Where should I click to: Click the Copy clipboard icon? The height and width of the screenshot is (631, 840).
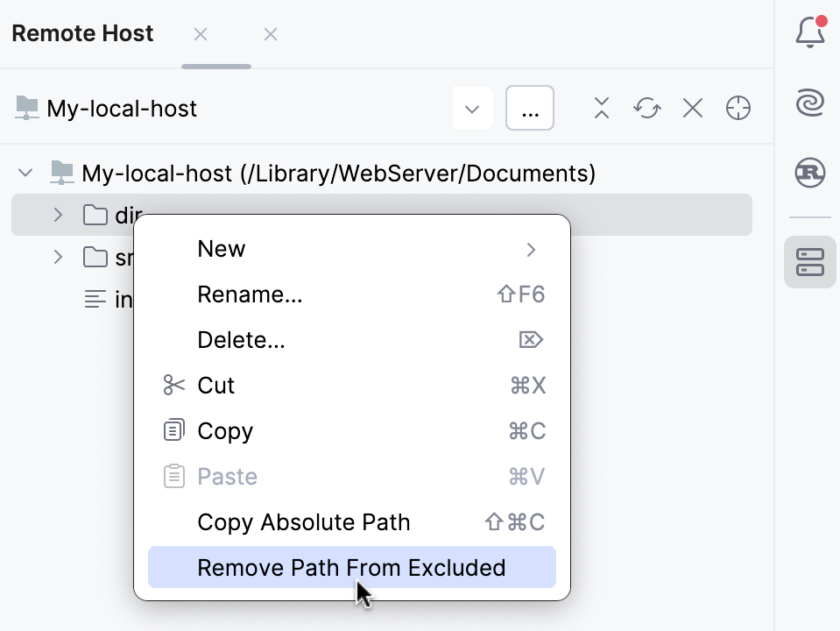[x=173, y=430]
